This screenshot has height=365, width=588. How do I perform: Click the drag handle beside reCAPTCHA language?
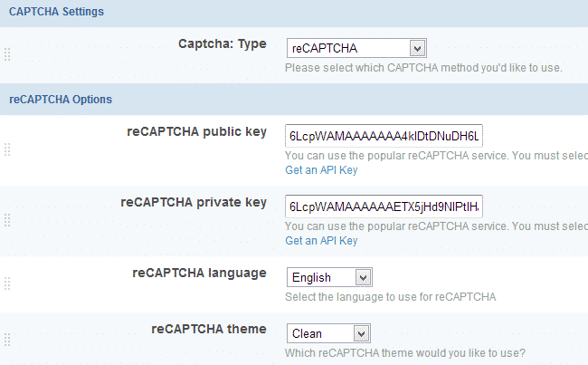(x=7, y=283)
